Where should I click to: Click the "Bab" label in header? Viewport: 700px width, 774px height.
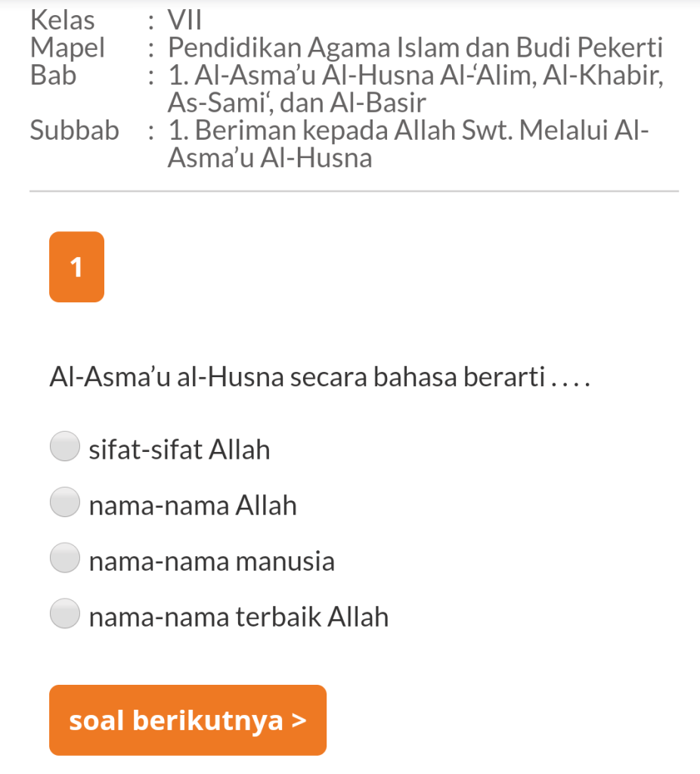coord(54,76)
